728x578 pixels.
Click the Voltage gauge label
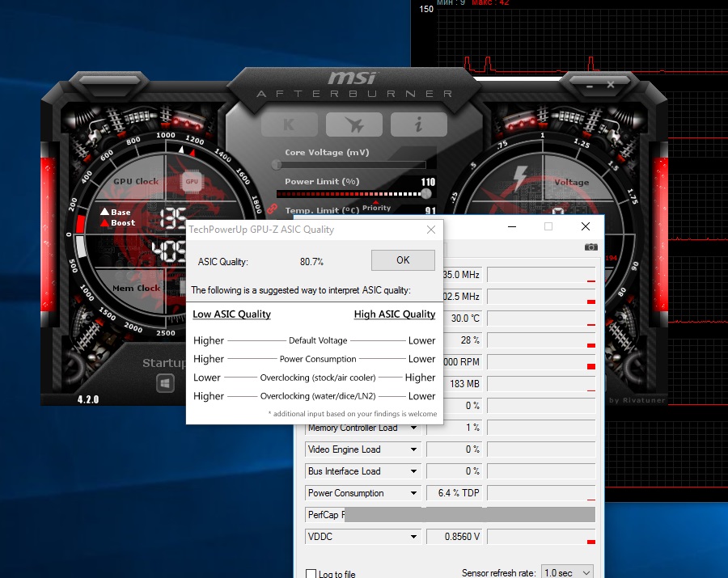572,183
